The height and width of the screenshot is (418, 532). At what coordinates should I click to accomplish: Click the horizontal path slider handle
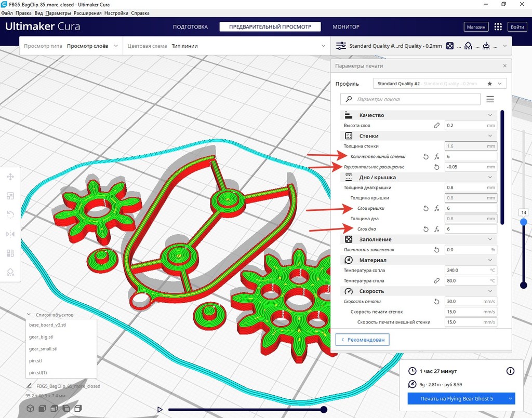click(x=324, y=410)
